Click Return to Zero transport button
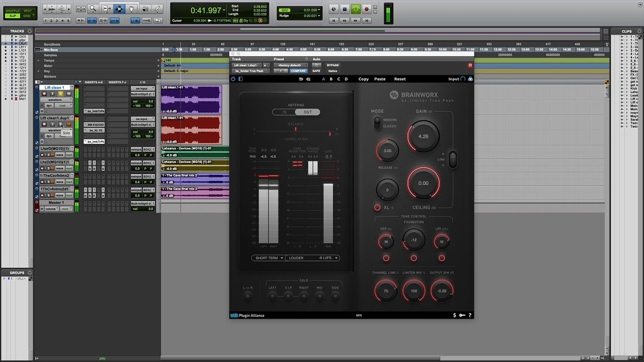644x362 pixels. click(334, 20)
